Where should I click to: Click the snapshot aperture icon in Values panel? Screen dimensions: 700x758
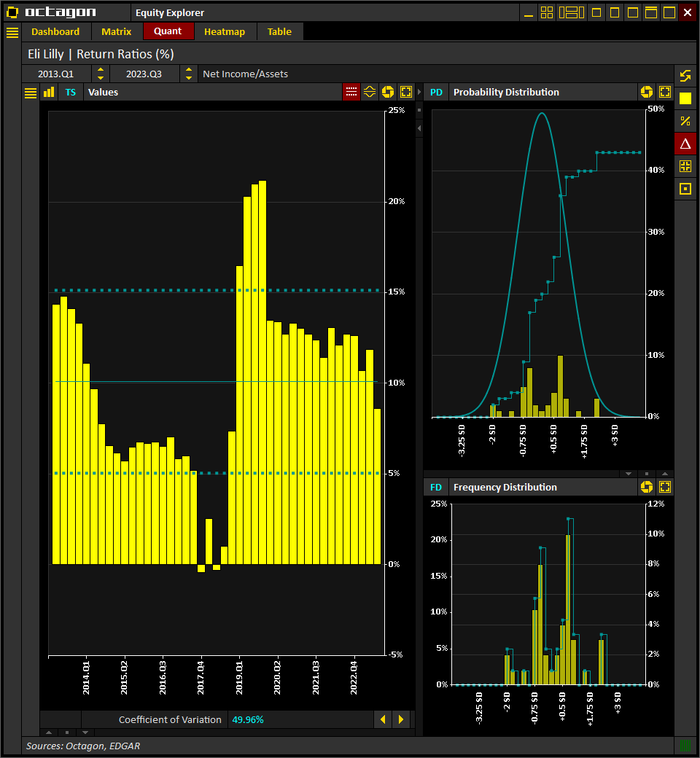pyautogui.click(x=388, y=92)
